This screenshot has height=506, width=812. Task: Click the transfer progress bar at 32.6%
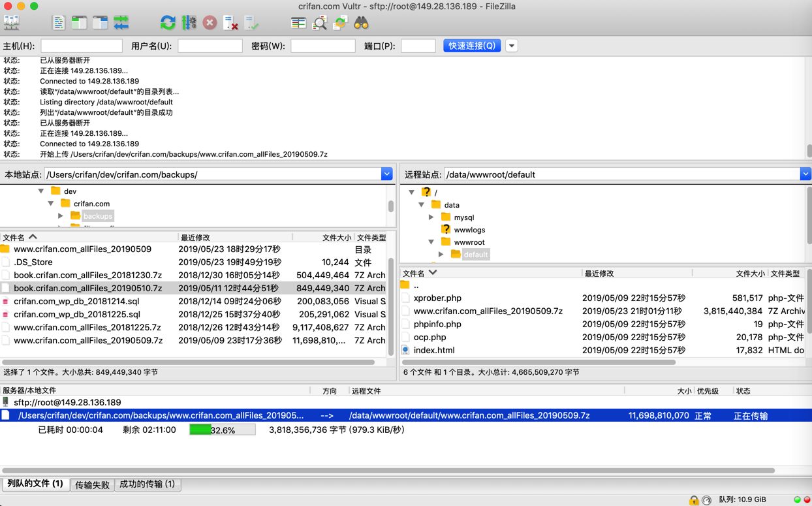click(222, 430)
